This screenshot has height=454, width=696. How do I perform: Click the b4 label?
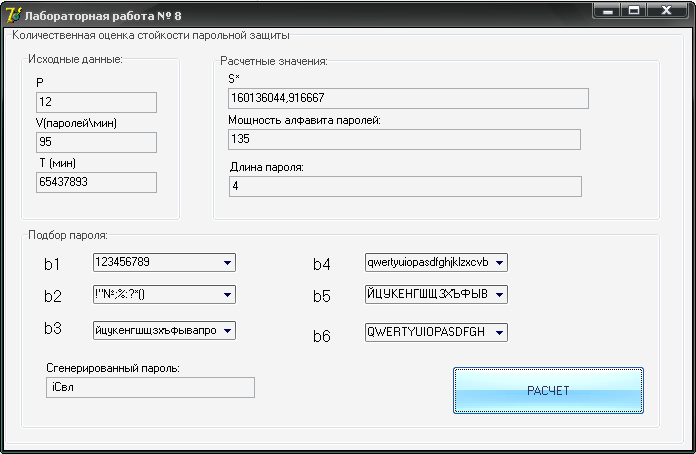(x=322, y=264)
